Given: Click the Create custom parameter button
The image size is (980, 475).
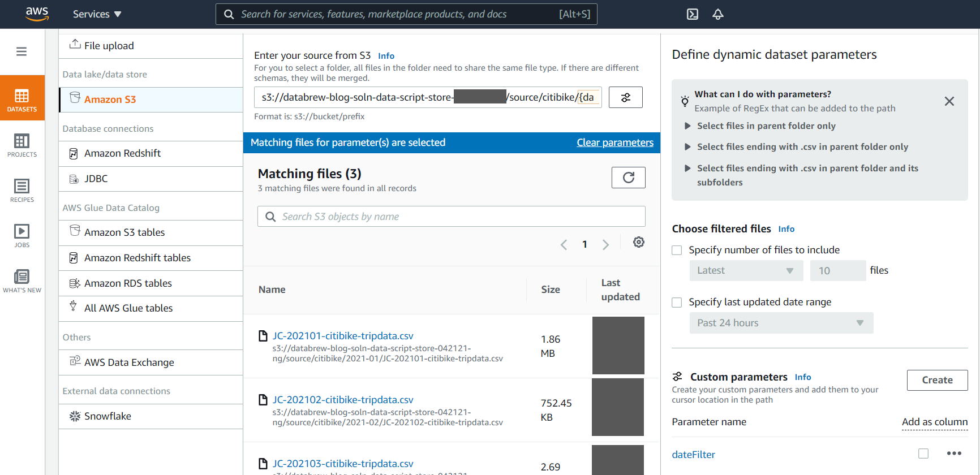Looking at the screenshot, I should pyautogui.click(x=937, y=380).
